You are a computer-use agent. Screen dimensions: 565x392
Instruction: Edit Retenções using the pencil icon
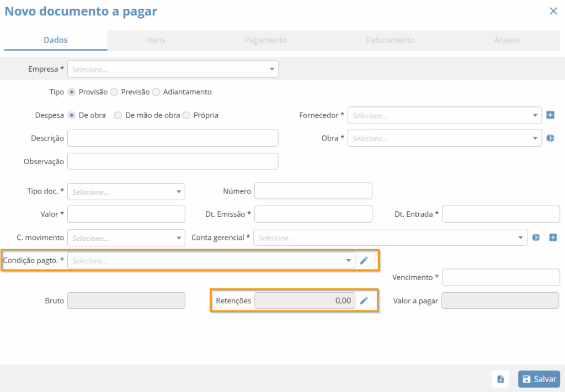(364, 300)
